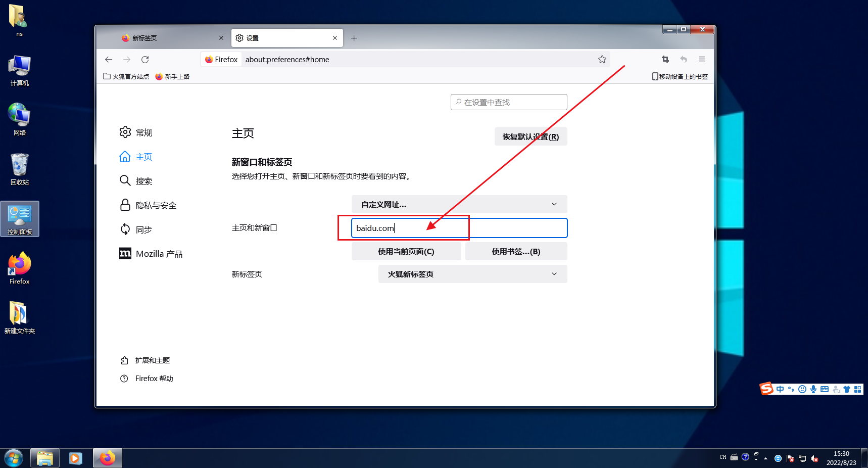
Task: Close the 设置 tab
Action: (335, 38)
